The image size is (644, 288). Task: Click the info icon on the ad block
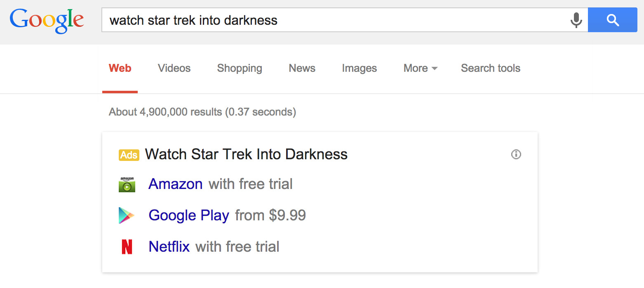pos(516,154)
